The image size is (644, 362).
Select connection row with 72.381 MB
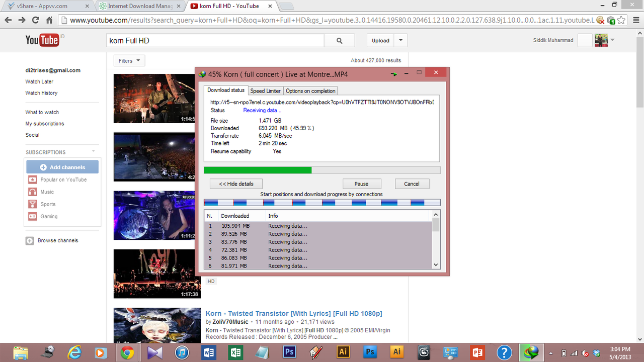click(x=318, y=250)
